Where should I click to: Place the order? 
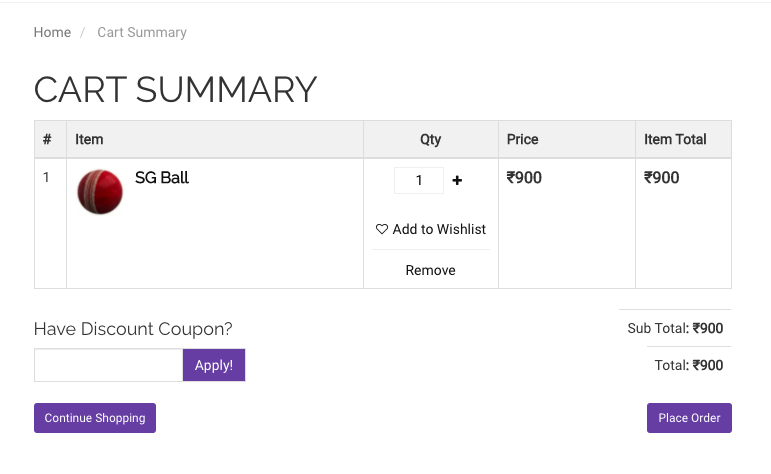[689, 418]
